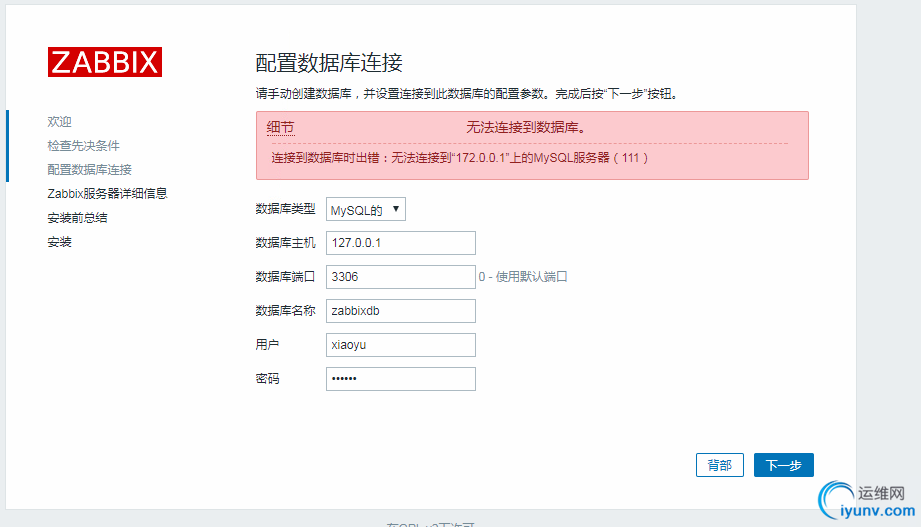Click the 配置数据库连接 page heading
Viewport: 921px width, 527px height.
(x=329, y=63)
